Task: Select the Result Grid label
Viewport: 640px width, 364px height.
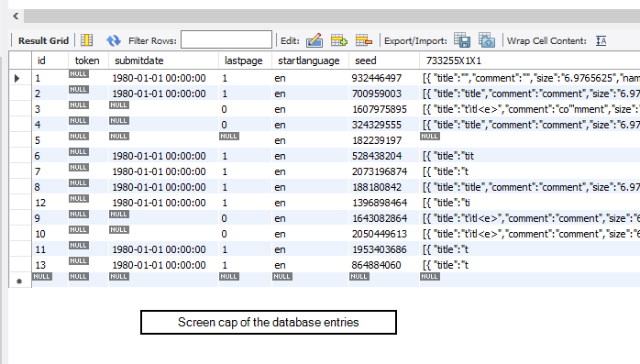Action: coord(43,41)
